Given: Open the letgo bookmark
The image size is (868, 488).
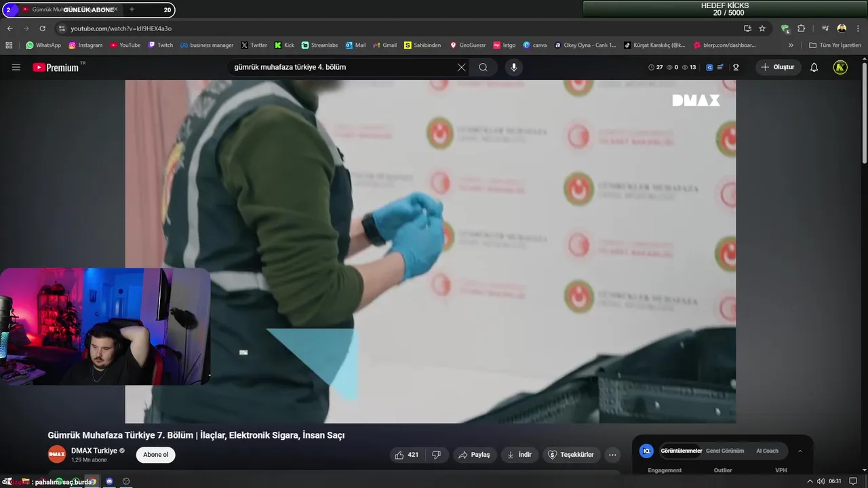Looking at the screenshot, I should [x=505, y=45].
